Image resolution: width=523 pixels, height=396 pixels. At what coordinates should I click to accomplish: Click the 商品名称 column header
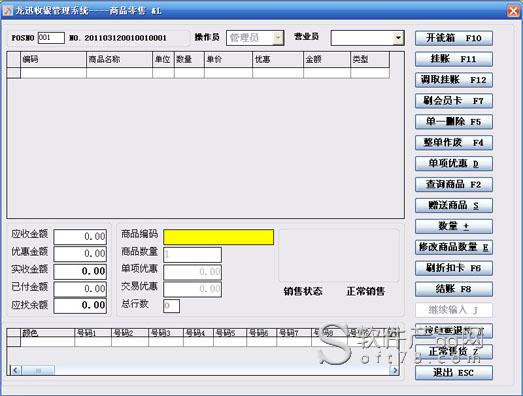tap(119, 59)
